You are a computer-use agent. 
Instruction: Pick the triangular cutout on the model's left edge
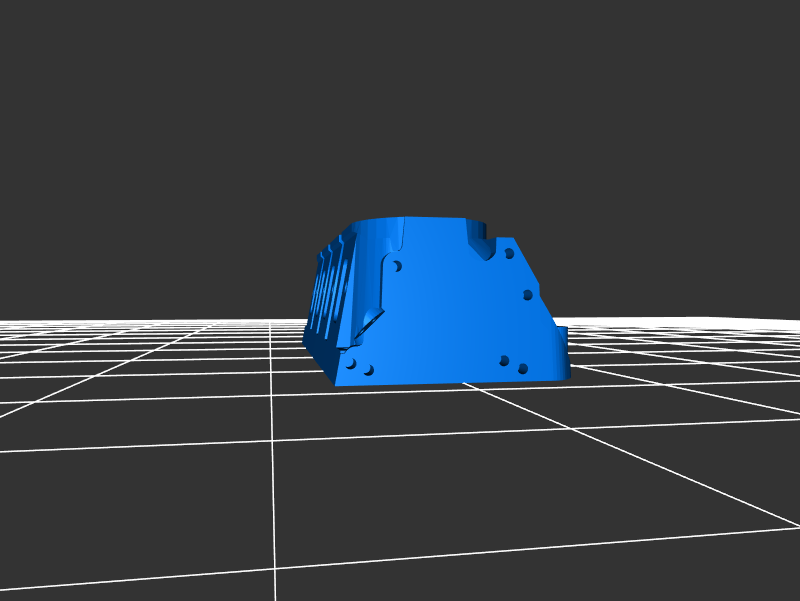[x=370, y=321]
